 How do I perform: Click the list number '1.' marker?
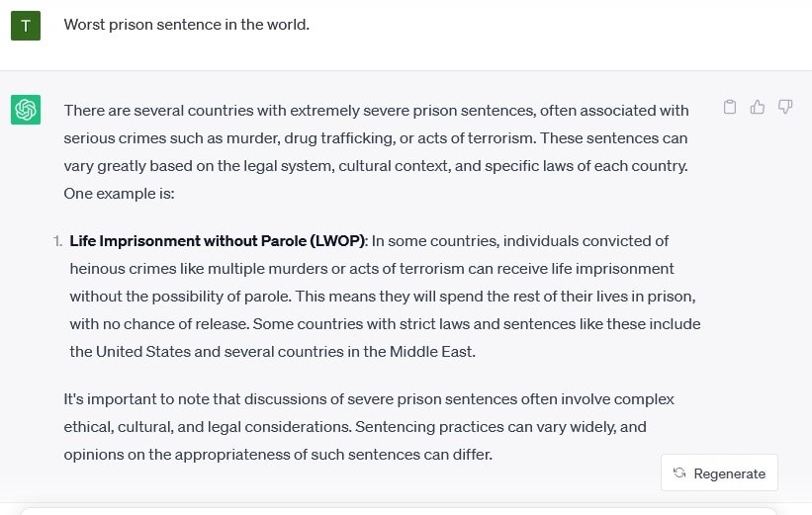(57, 241)
